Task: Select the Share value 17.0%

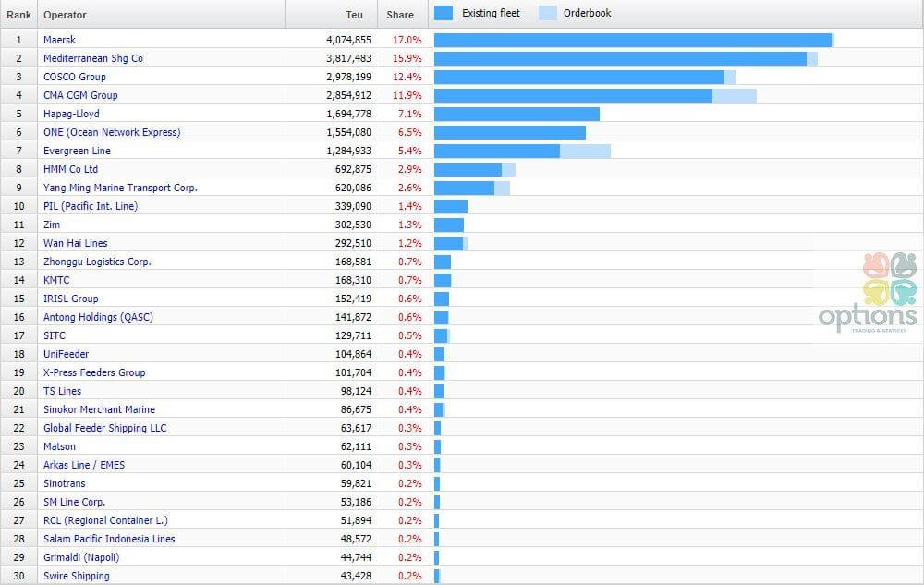Action: tap(407, 40)
